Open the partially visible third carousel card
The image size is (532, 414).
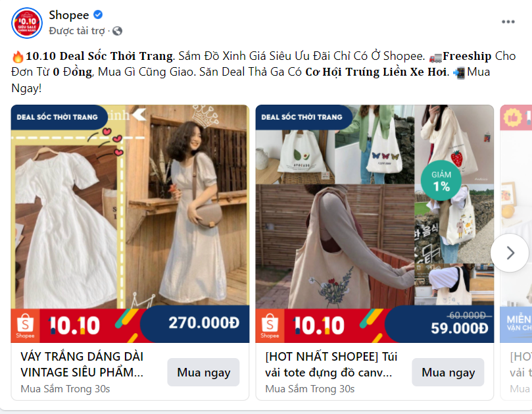pyautogui.click(x=516, y=252)
